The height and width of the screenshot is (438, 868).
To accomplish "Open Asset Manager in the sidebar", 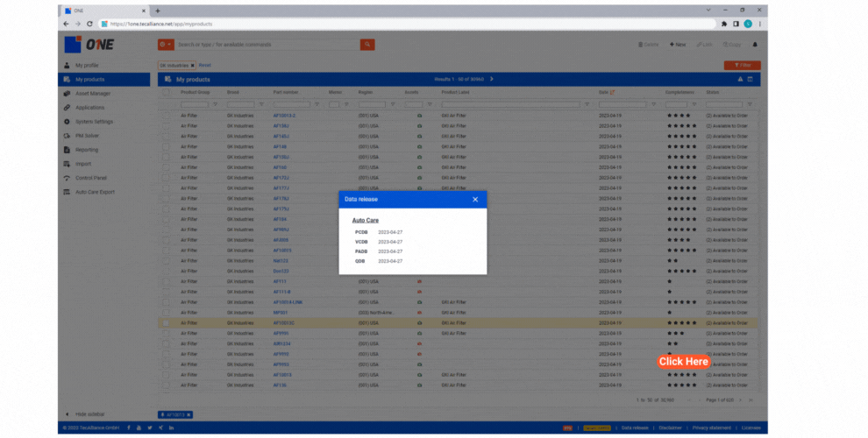I will pos(93,93).
